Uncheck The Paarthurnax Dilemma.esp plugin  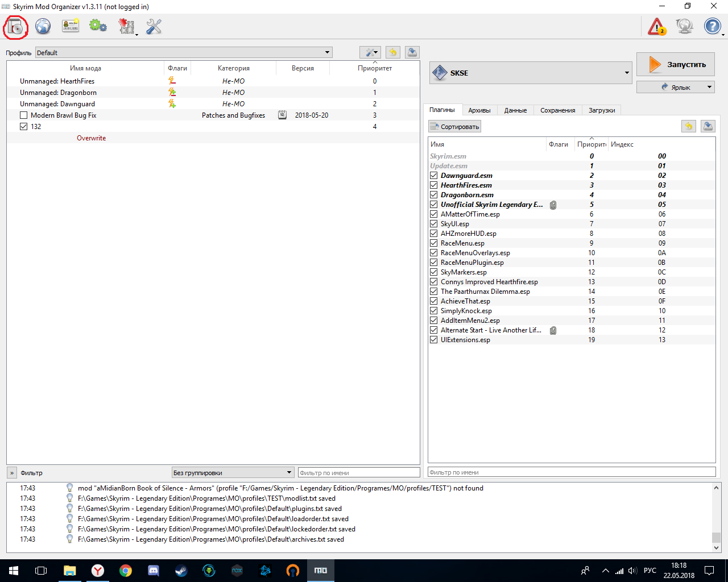(x=434, y=292)
